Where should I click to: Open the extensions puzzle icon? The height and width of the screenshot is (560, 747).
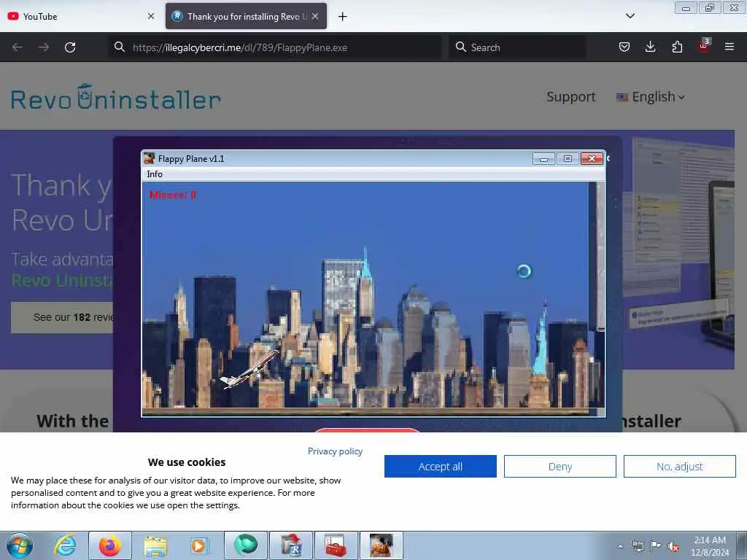pos(677,47)
